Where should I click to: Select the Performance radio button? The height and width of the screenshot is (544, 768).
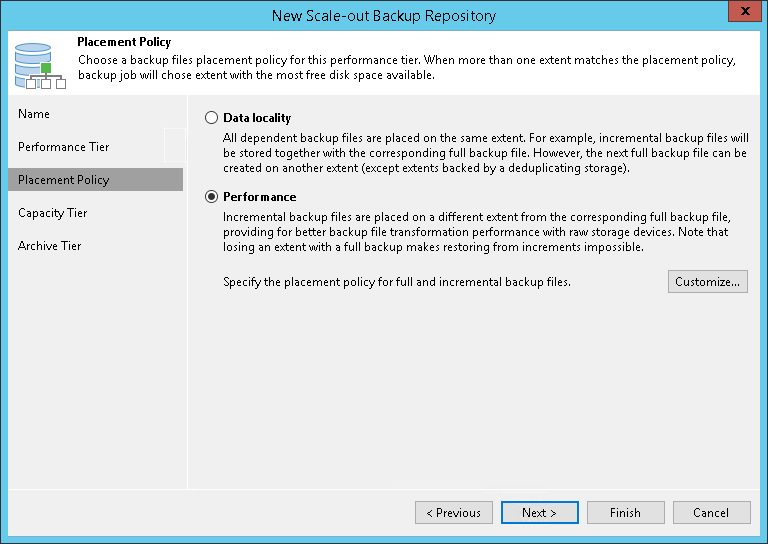pyautogui.click(x=211, y=197)
